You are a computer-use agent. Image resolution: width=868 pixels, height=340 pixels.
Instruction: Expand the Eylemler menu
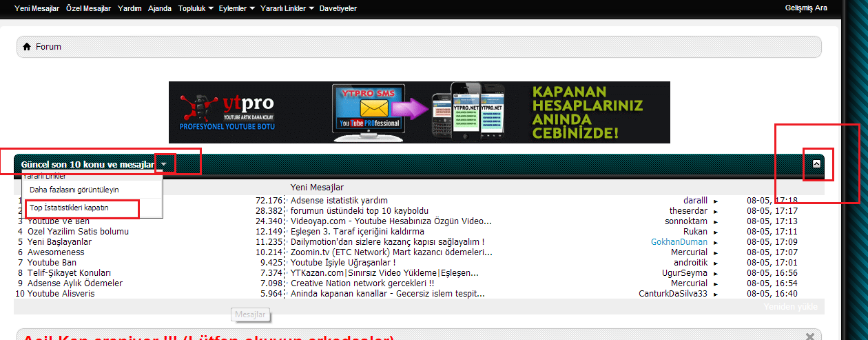[236, 8]
